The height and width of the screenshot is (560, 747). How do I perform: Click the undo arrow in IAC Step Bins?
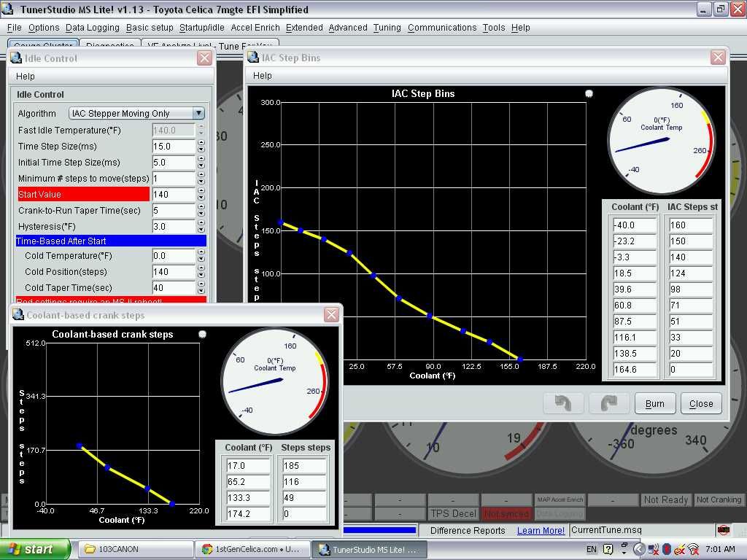click(x=563, y=403)
